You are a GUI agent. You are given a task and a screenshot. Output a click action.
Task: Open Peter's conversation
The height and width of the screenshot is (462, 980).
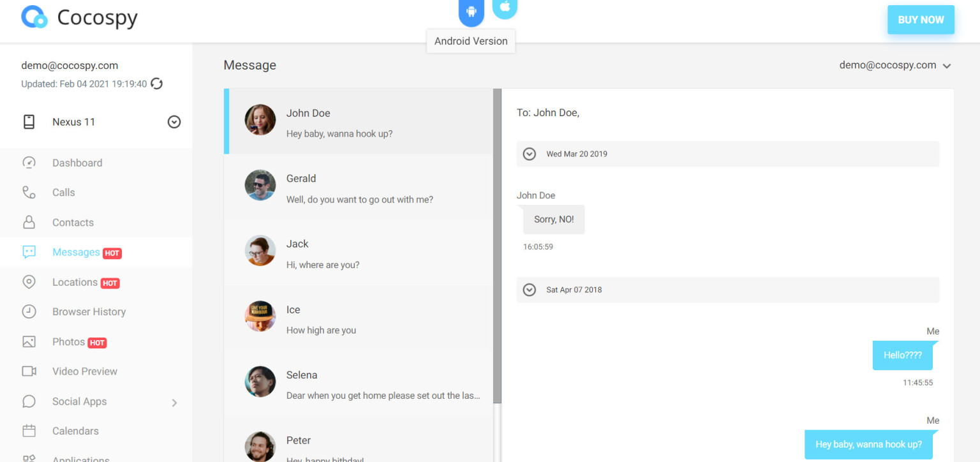point(359,440)
